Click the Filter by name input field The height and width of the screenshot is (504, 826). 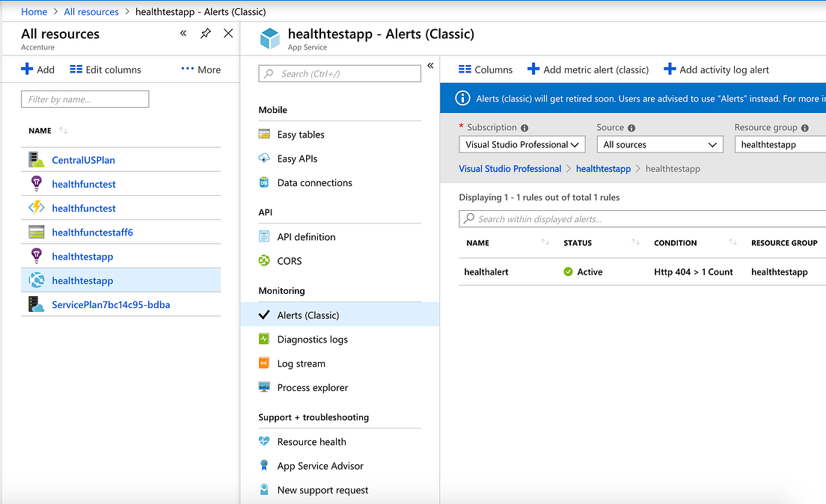tap(85, 99)
